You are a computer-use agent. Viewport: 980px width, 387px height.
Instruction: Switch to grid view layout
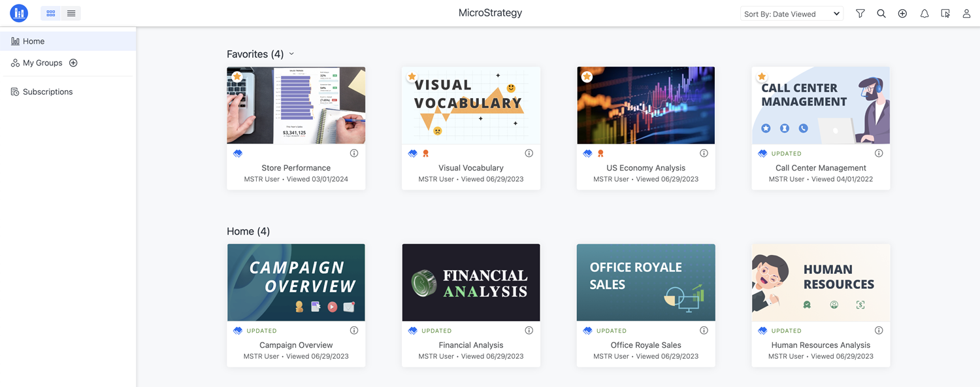(x=51, y=13)
